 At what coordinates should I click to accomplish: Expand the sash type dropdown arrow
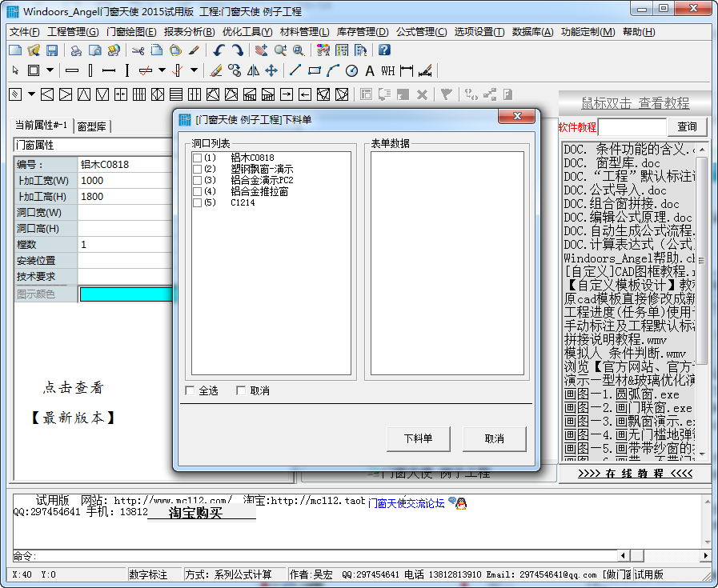[31, 94]
